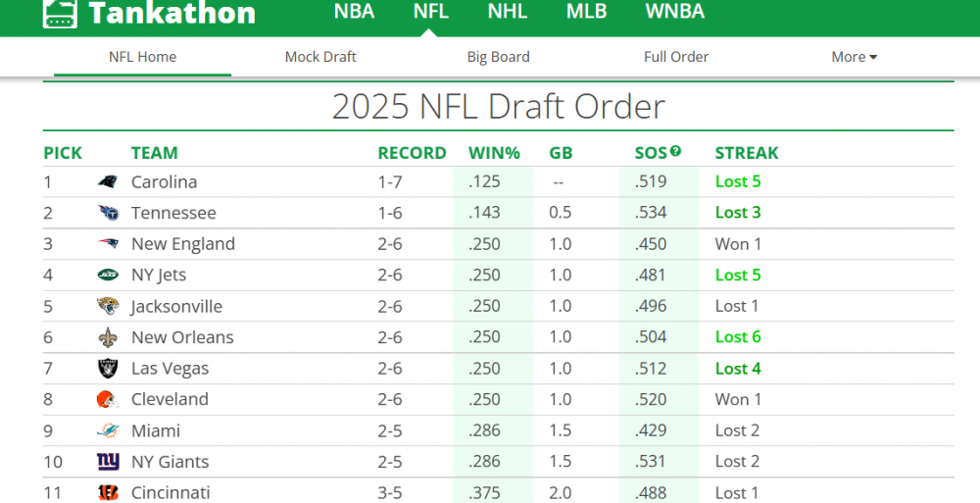This screenshot has width=980, height=503.
Task: Open the NHL section
Action: tap(508, 12)
